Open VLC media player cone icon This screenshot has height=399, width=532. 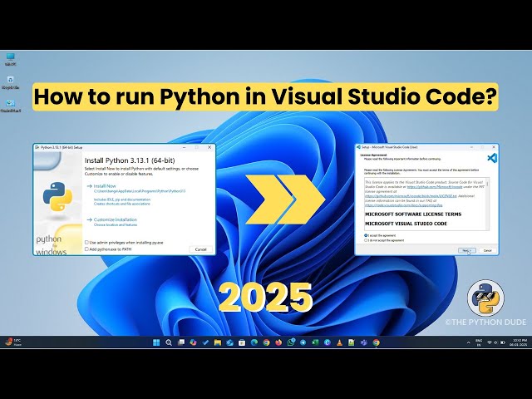pyautogui.click(x=339, y=342)
